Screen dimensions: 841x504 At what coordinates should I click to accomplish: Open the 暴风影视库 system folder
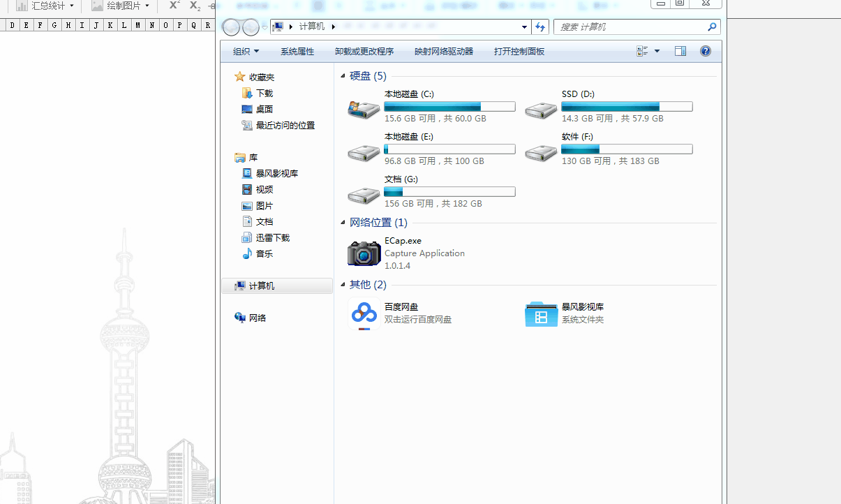click(541, 313)
